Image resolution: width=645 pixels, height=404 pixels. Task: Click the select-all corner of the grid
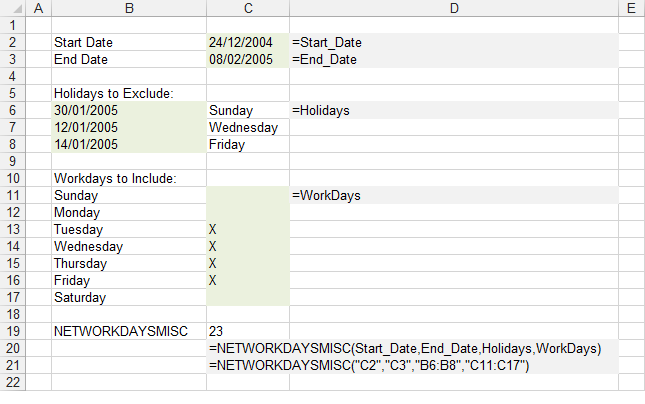click(x=12, y=9)
